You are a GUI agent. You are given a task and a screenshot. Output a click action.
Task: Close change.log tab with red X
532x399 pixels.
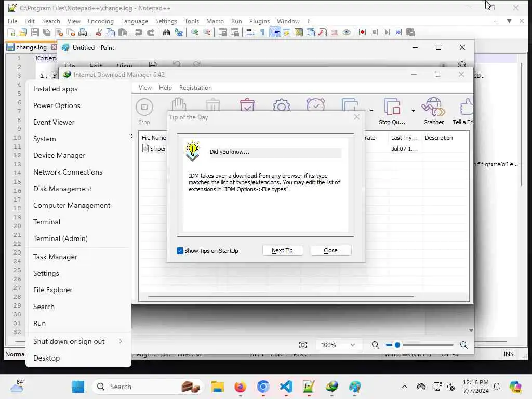pos(54,47)
